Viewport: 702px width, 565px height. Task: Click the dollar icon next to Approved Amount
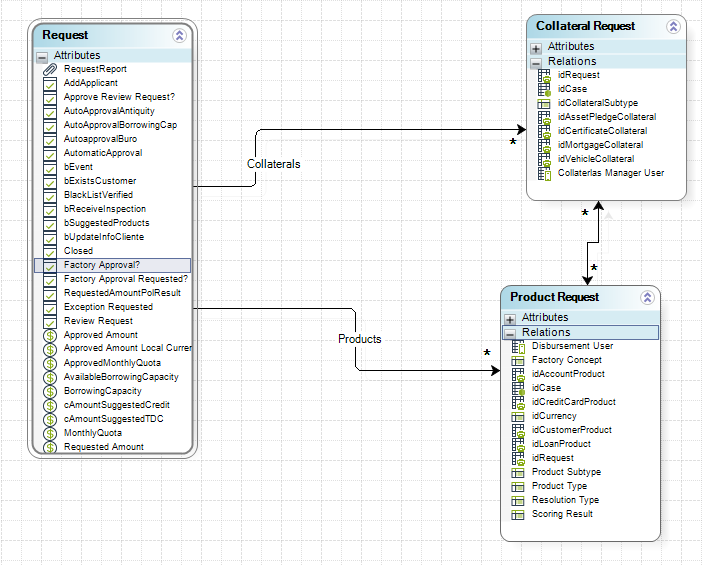tap(50, 335)
